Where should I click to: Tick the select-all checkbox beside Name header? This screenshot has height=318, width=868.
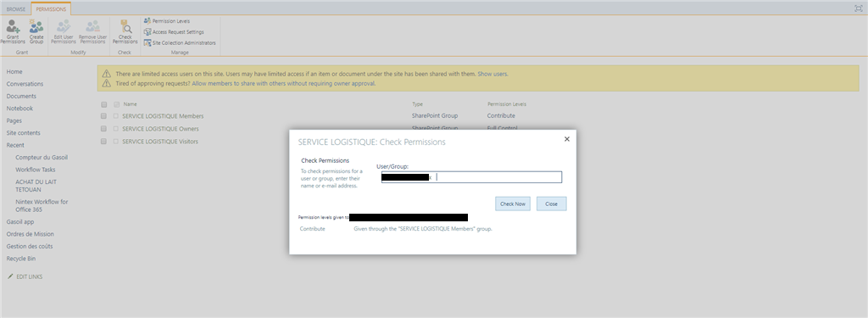point(104,104)
